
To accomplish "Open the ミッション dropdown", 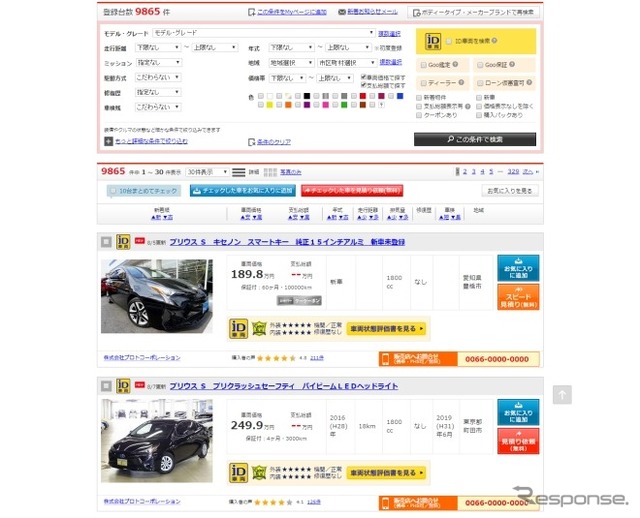I will pos(158,62).
